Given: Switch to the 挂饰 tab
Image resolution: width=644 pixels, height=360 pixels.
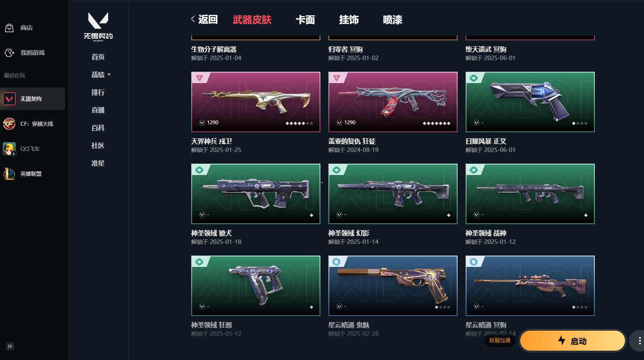Looking at the screenshot, I should [349, 20].
